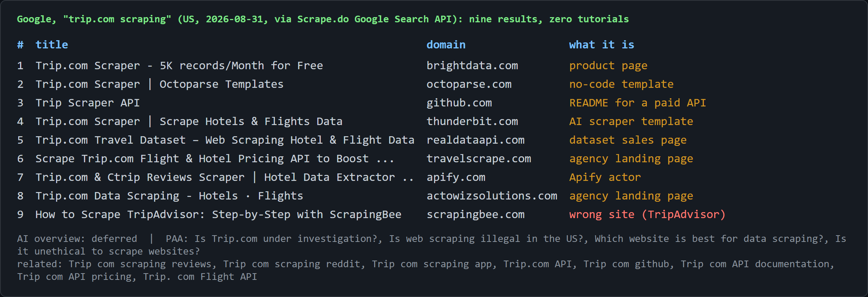Click related search 'Trip com API documentation'
Image resolution: width=868 pixels, height=297 pixels.
click(x=755, y=264)
